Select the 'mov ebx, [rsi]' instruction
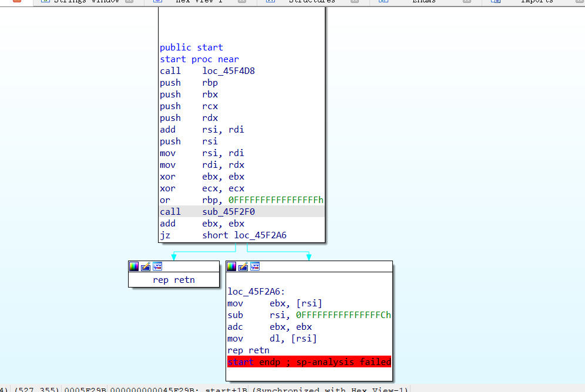Screen dimensions: 585x392 pyautogui.click(x=275, y=303)
